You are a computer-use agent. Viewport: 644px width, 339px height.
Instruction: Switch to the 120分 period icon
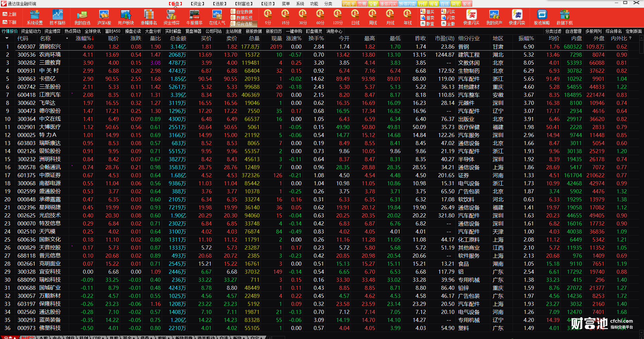338,17
